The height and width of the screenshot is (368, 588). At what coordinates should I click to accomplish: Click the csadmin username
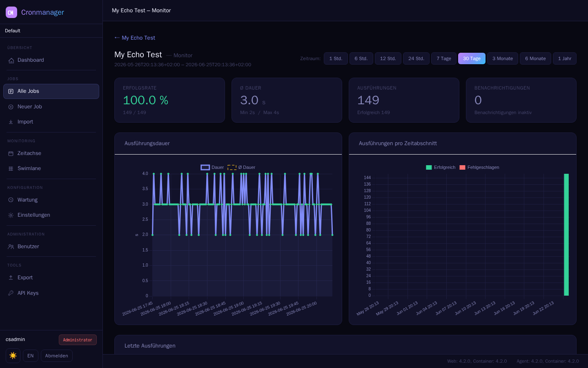coord(16,339)
